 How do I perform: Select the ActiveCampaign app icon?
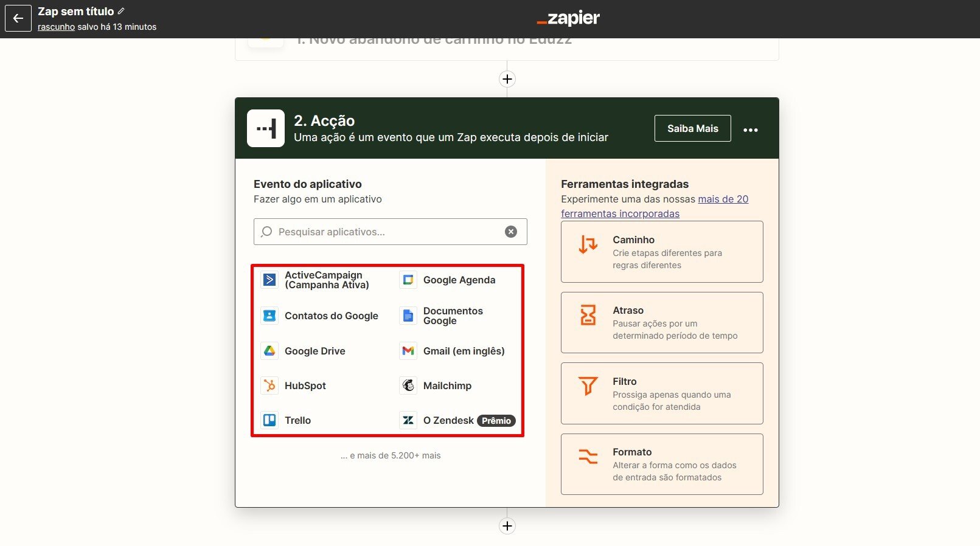(269, 280)
